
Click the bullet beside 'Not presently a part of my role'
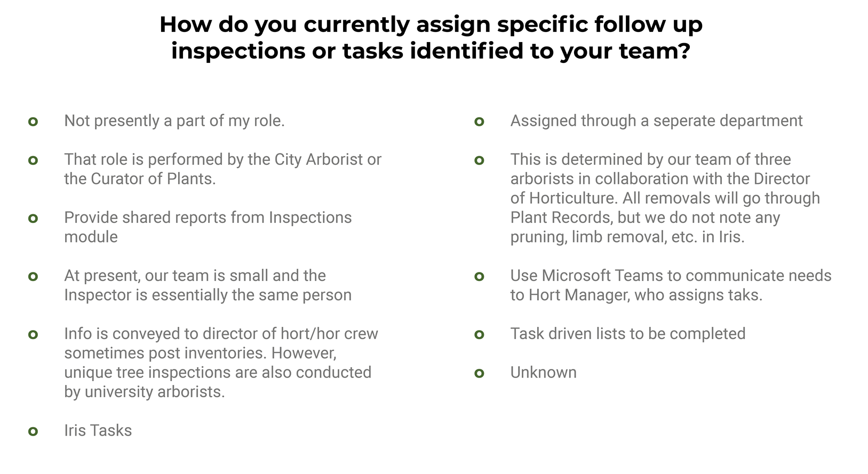(x=33, y=122)
